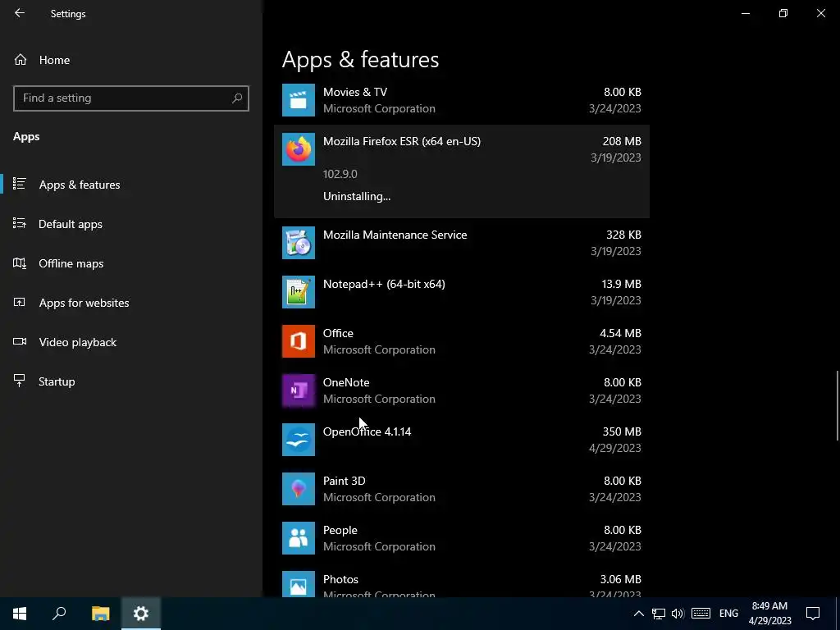Open the Startup settings page

coord(131,381)
